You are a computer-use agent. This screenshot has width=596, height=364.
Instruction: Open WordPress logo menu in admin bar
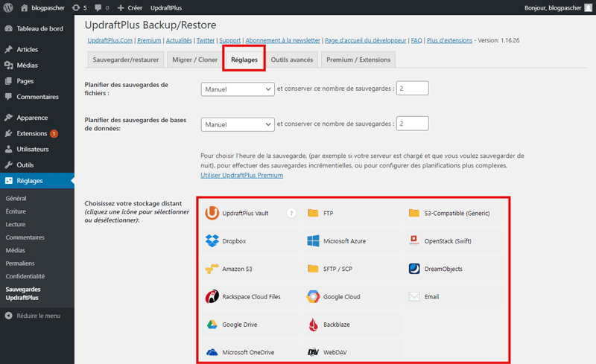click(x=8, y=7)
